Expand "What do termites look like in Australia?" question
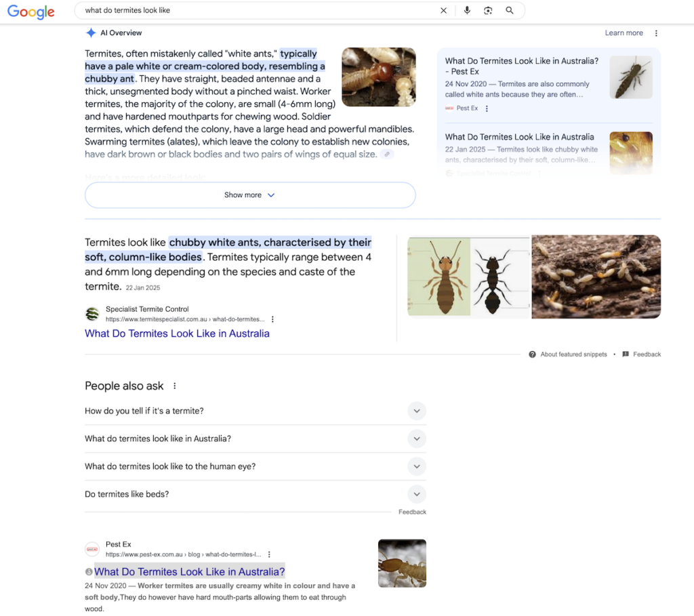Image resolution: width=694 pixels, height=616 pixels. point(256,439)
